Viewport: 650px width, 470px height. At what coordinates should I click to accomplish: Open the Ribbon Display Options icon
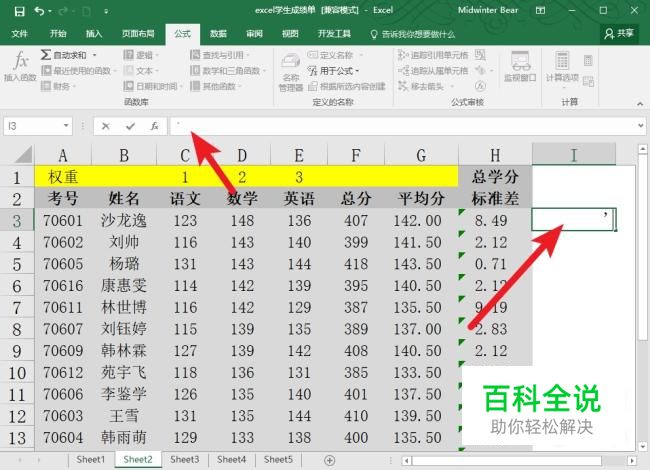(x=541, y=11)
